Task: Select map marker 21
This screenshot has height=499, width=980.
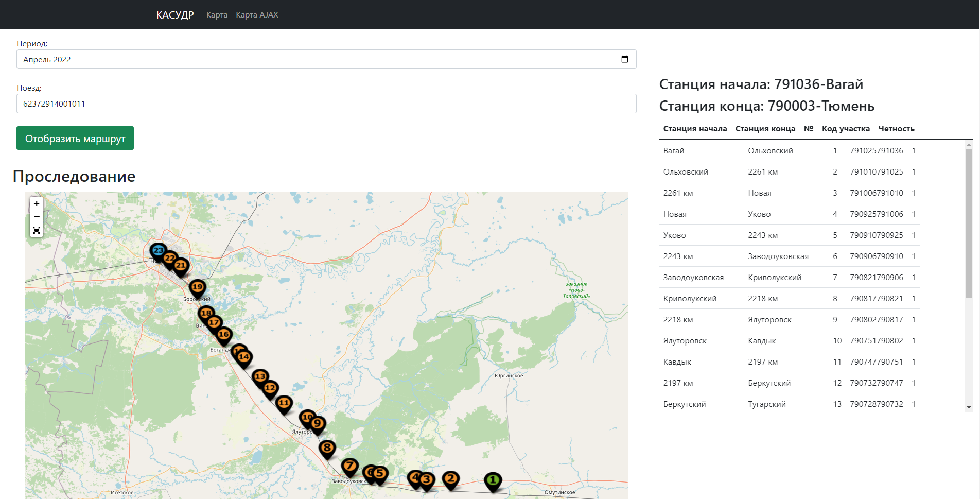Action: point(181,266)
